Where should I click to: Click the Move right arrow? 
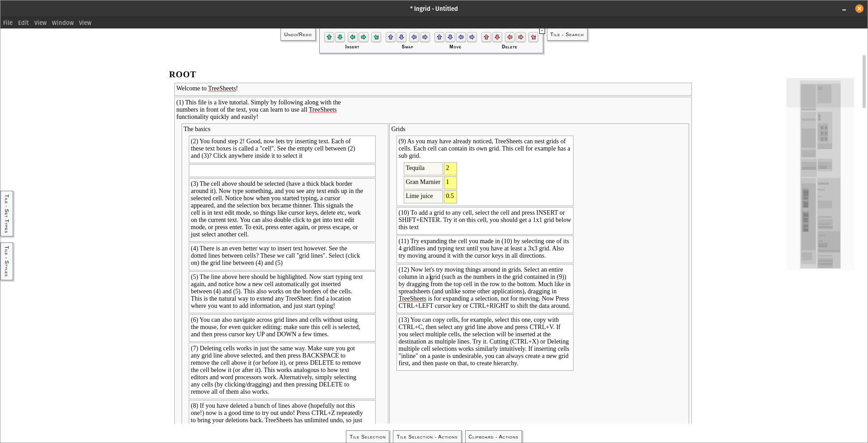[x=472, y=37]
